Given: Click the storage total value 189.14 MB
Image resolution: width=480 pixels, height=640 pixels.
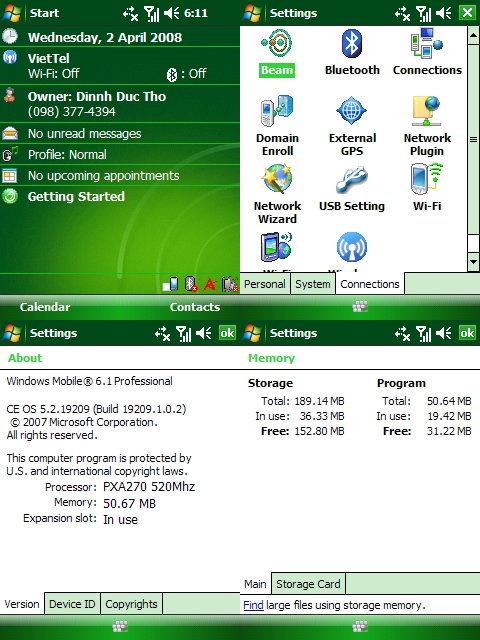Looking at the screenshot, I should pos(320,401).
